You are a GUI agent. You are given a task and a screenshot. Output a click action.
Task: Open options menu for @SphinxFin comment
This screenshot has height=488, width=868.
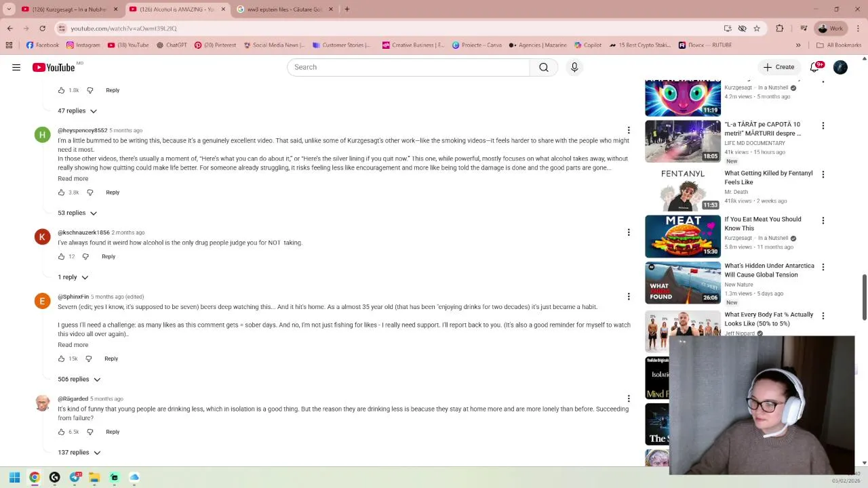[629, 297]
